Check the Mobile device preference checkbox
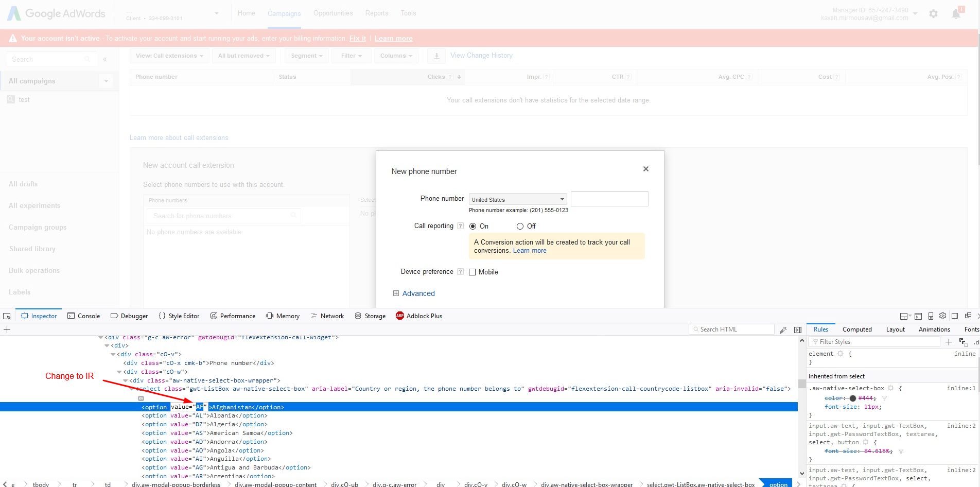 (472, 272)
